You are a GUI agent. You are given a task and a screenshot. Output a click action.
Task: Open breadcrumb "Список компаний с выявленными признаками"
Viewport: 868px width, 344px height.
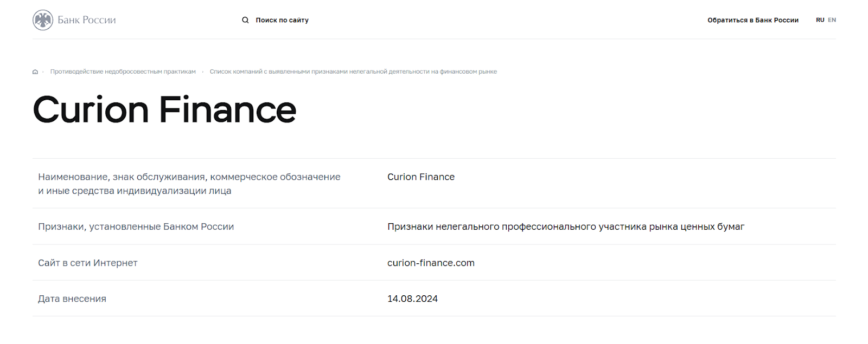coord(353,72)
